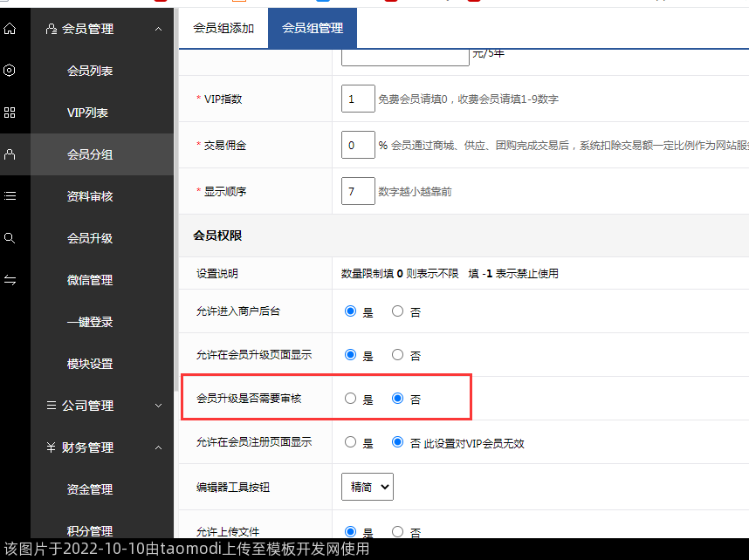Set 允许在会员注册页面显示 to 是
749x560 pixels.
tap(351, 442)
